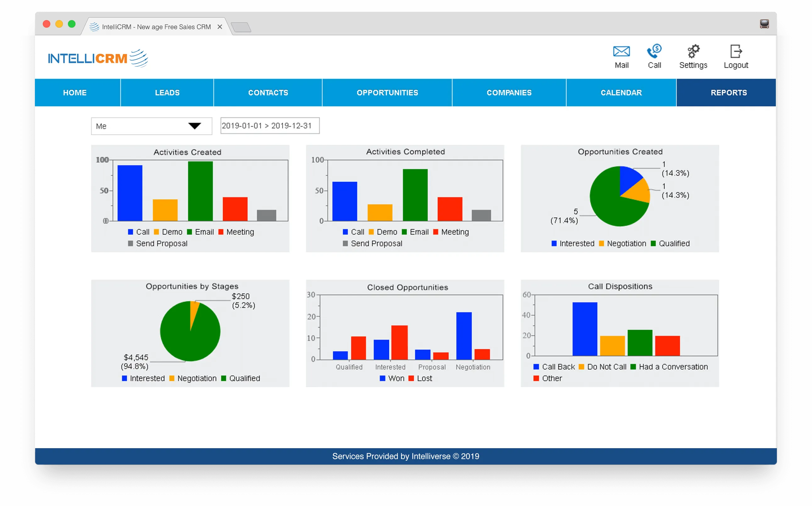Click the black dropdown arrow beside Me
The width and height of the screenshot is (812, 506).
coord(195,126)
